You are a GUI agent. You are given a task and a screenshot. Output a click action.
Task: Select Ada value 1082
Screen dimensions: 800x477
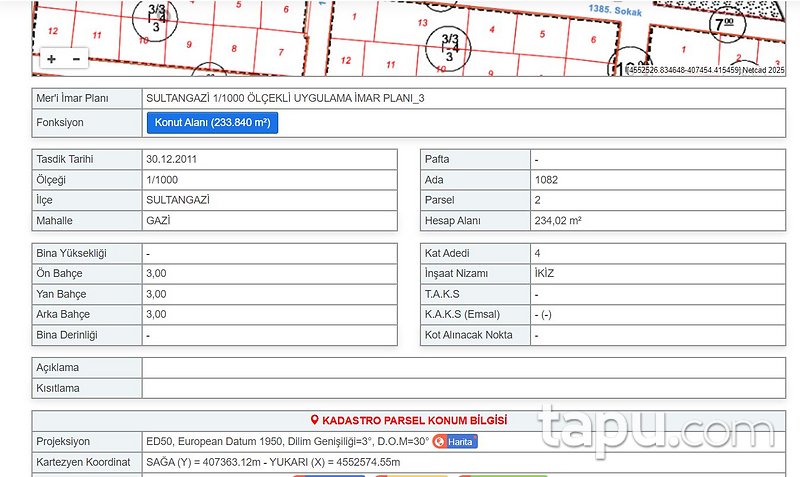546,180
